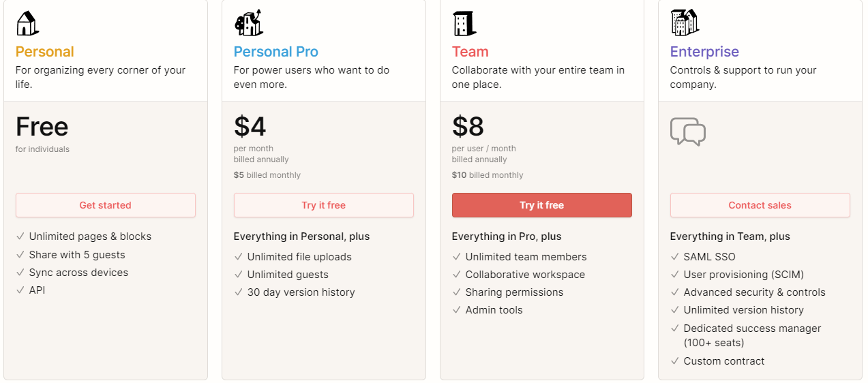Select the Team plan heading
The width and height of the screenshot is (868, 383).
point(470,52)
